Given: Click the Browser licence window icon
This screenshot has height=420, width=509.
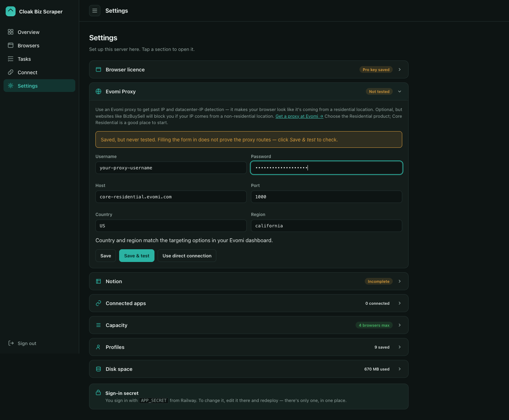Looking at the screenshot, I should 99,69.
